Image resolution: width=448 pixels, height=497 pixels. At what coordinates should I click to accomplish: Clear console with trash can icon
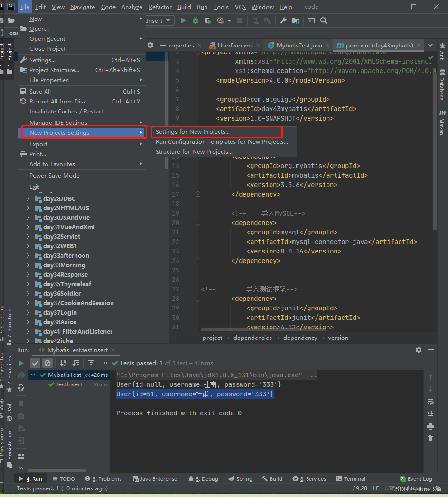(430, 439)
